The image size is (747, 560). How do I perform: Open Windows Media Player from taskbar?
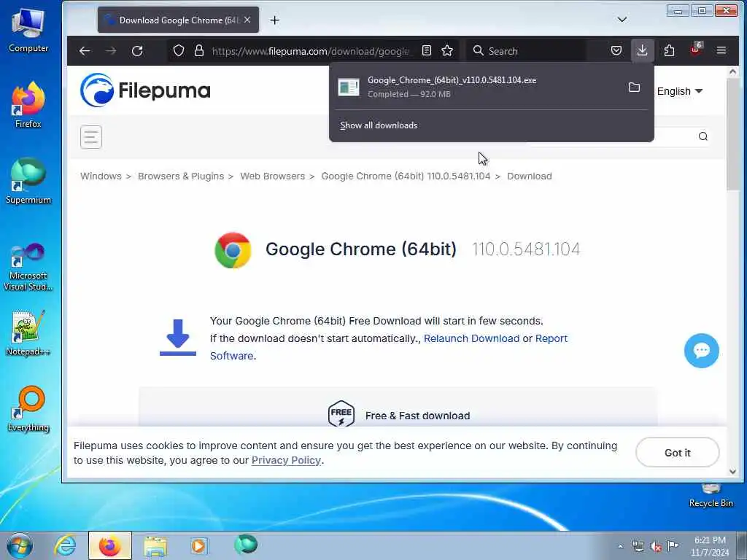199,546
